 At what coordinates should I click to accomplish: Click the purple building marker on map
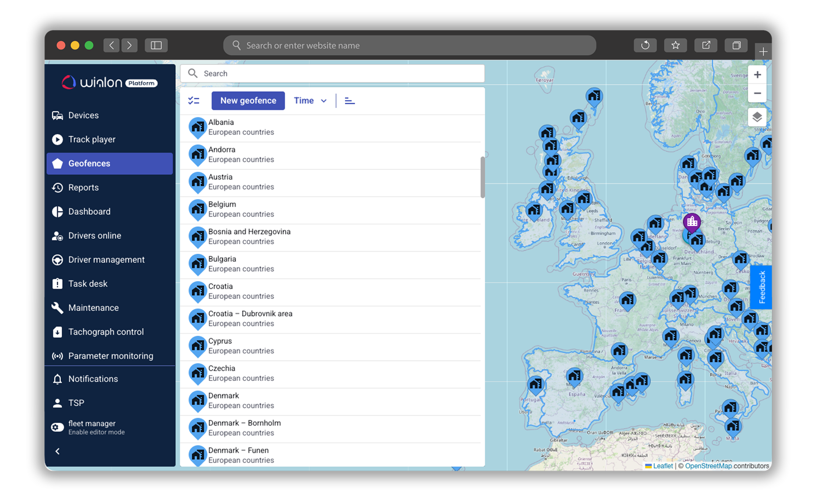tap(692, 222)
